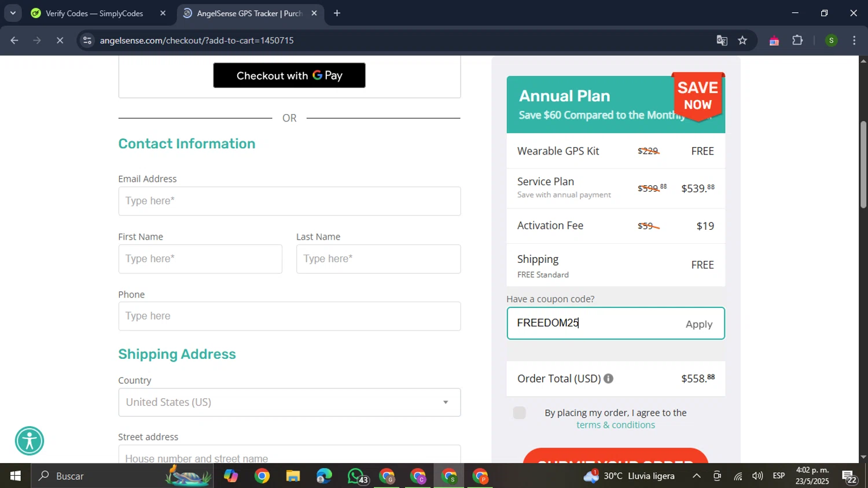The width and height of the screenshot is (868, 488).
Task: Open the Chrome profile avatar S
Action: [831, 41]
